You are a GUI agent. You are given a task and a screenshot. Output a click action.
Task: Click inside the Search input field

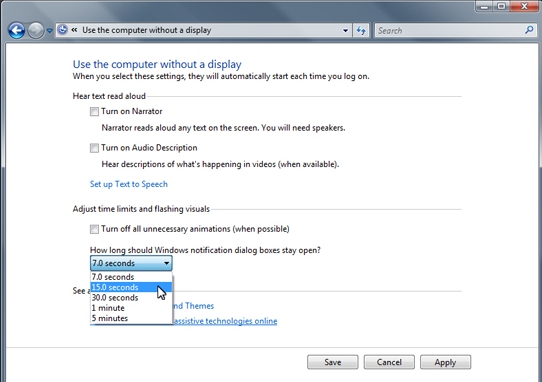[x=449, y=30]
